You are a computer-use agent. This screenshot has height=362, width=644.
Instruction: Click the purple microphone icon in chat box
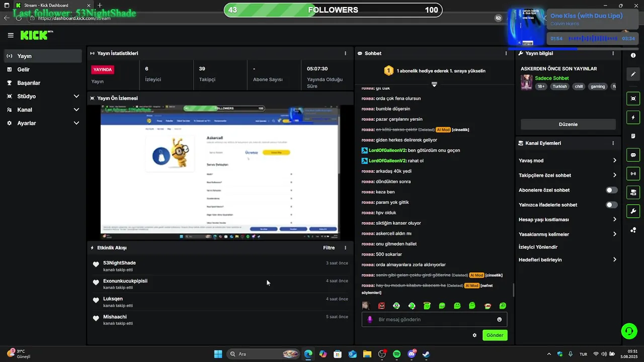tap(370, 319)
